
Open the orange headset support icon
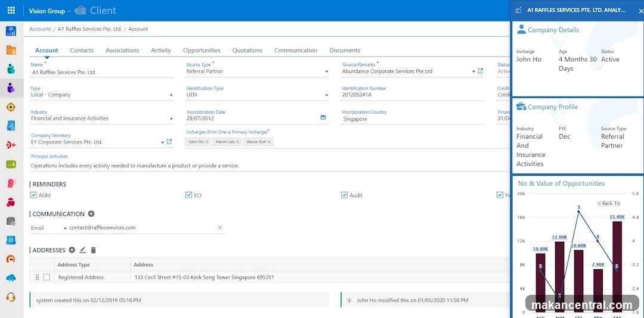point(11,297)
